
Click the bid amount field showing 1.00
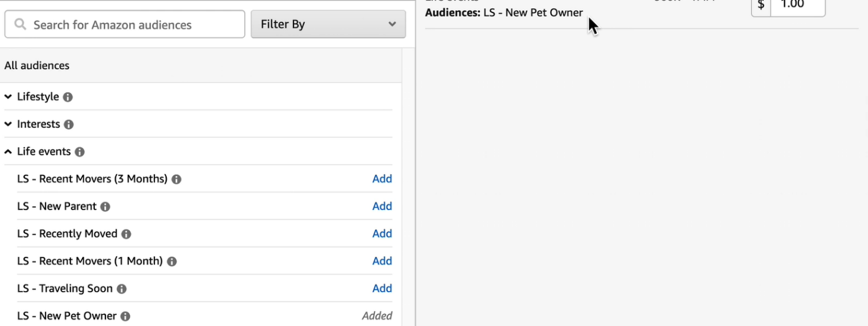click(x=797, y=6)
